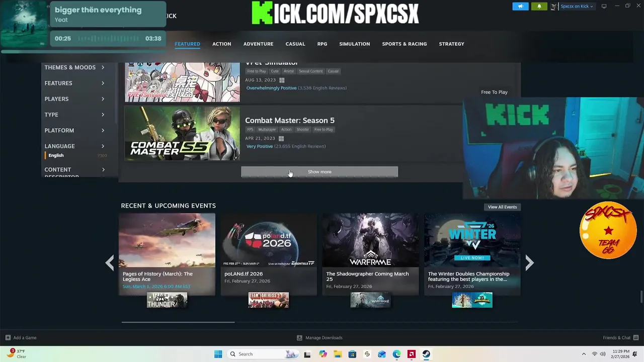Go to next events with right arrow
Image resolution: width=644 pixels, height=362 pixels.
tap(529, 262)
